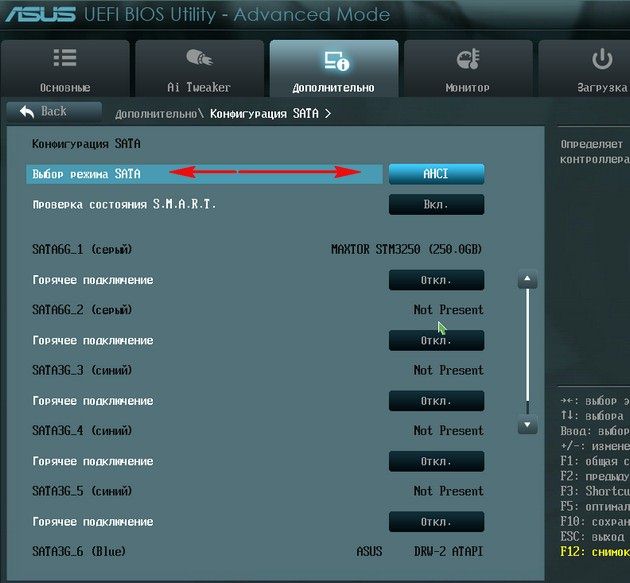Image resolution: width=630 pixels, height=583 pixels.
Task: Open hot plug dropdown for SATA3G_5
Action: pyautogui.click(x=436, y=522)
